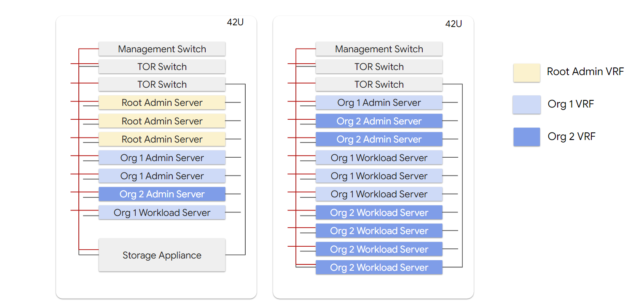Click the Org 1 Workload Server in left rack
The image size is (644, 307).
tap(162, 213)
